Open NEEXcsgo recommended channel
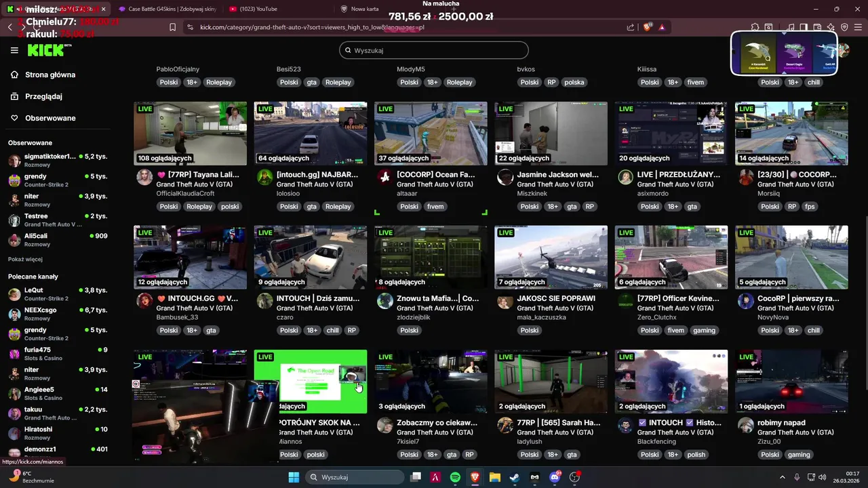This screenshot has height=488, width=868. click(x=57, y=314)
